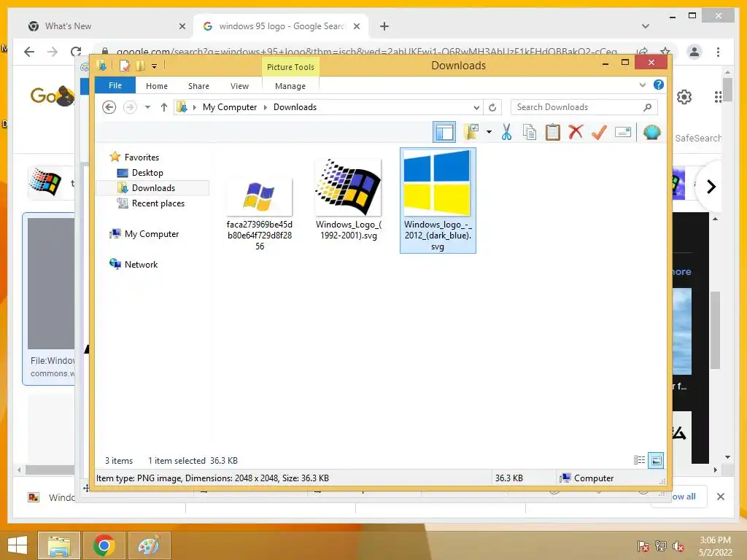Screen dimensions: 747x560
Task: Open the Customize Quick Access Toolbar dropdown
Action: (155, 66)
